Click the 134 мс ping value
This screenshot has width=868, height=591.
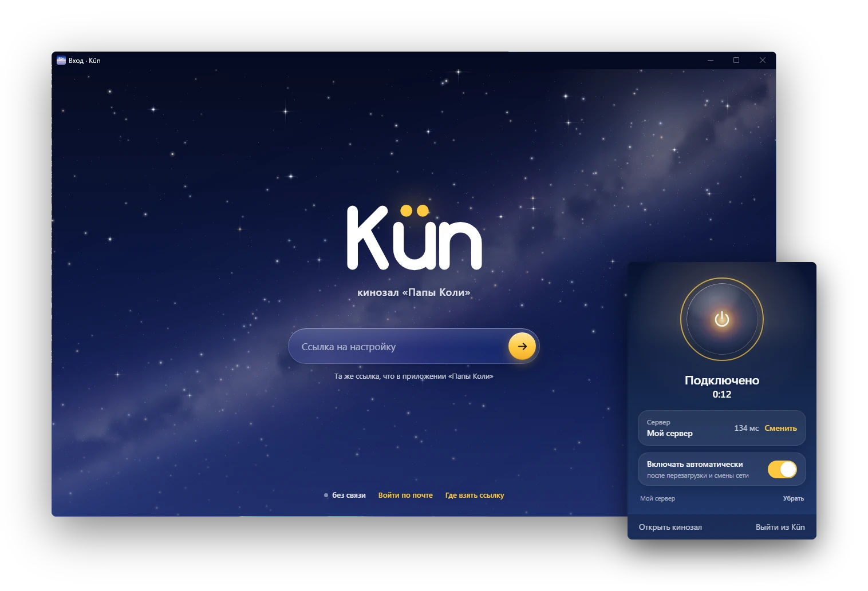pos(747,428)
